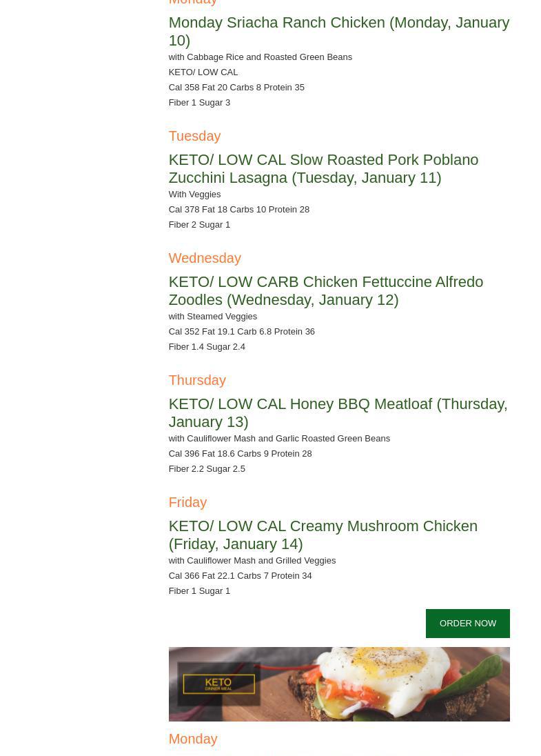Click 'with Cauliflower Mash and Garlic Roasted Green Beans'
541x756 pixels.
point(278,439)
